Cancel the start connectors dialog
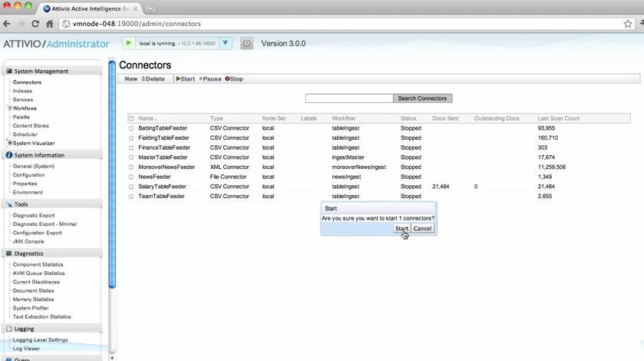Viewport: 644px width, 361px height. click(x=422, y=228)
